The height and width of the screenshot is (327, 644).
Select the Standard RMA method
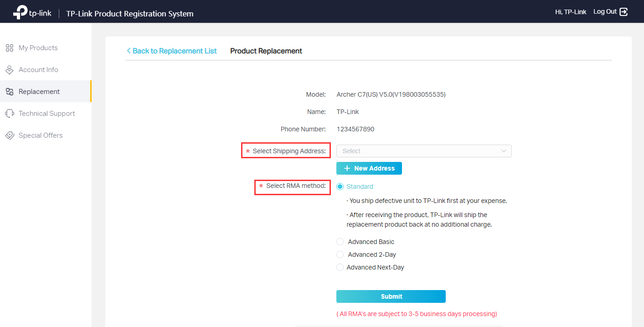(340, 187)
